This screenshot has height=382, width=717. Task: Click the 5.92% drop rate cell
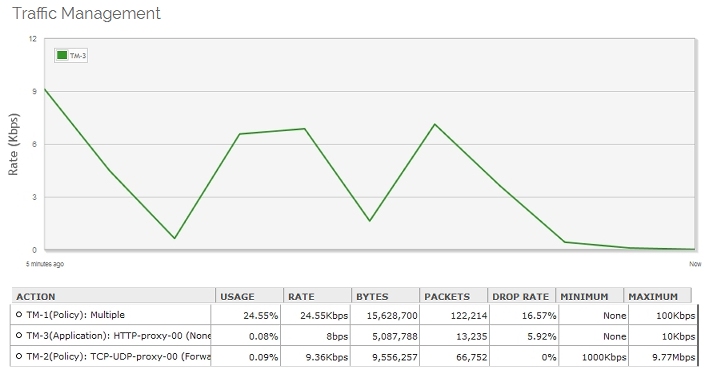(524, 336)
